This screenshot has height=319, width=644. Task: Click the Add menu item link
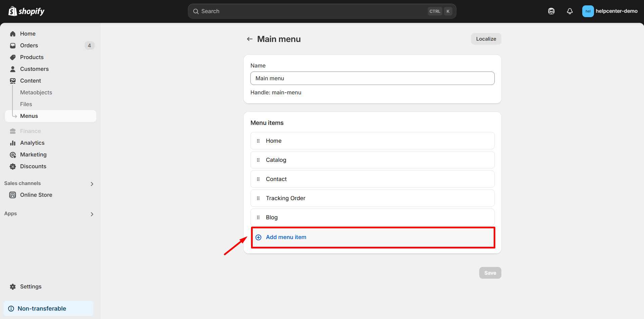286,237
